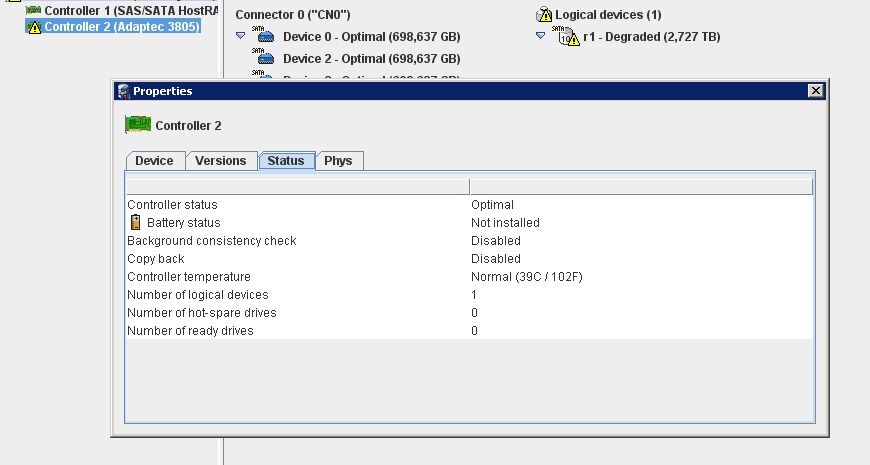Select Background consistency check row
Image resolution: width=870 pixels, height=465 pixels.
click(469, 241)
